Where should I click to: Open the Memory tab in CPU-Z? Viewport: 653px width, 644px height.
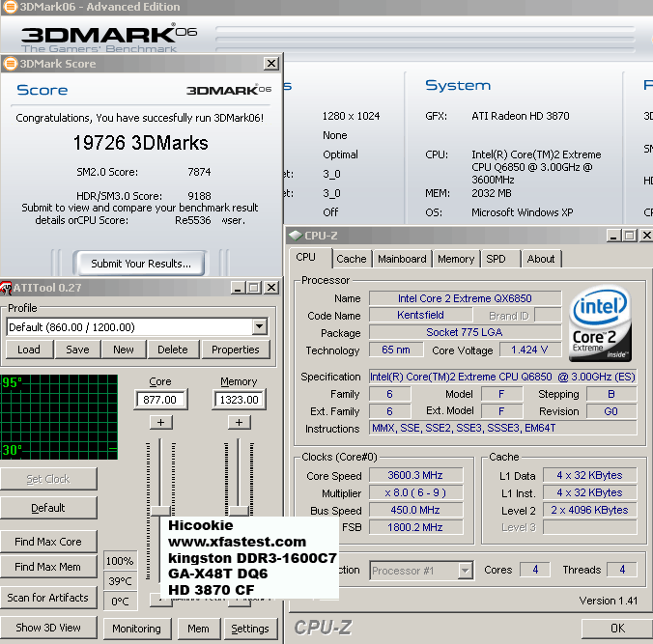tap(456, 259)
